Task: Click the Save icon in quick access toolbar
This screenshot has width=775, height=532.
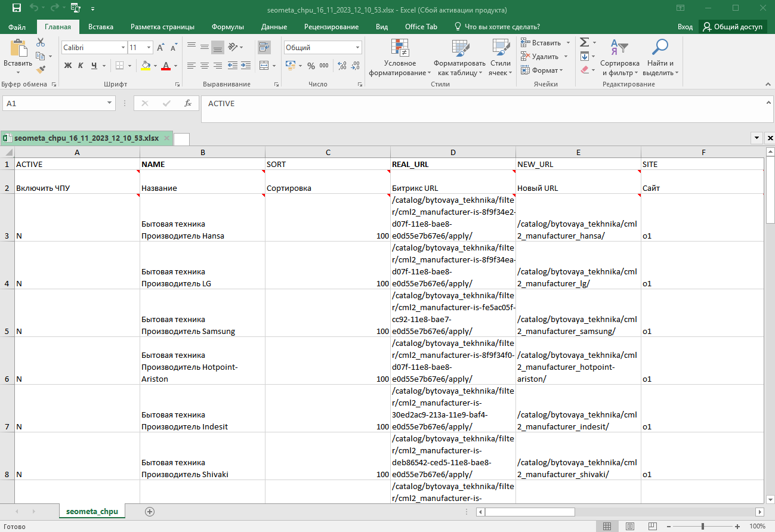Action: coord(16,9)
